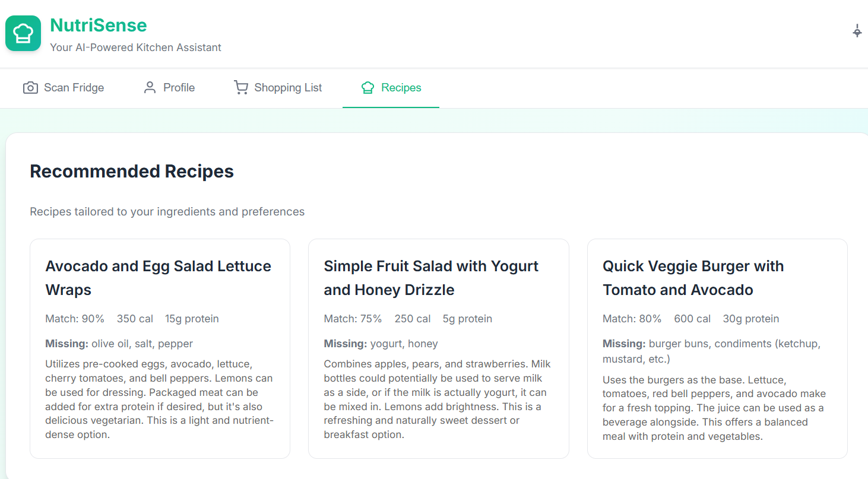868x479 pixels.
Task: Click the NutriSense title text
Action: point(98,26)
